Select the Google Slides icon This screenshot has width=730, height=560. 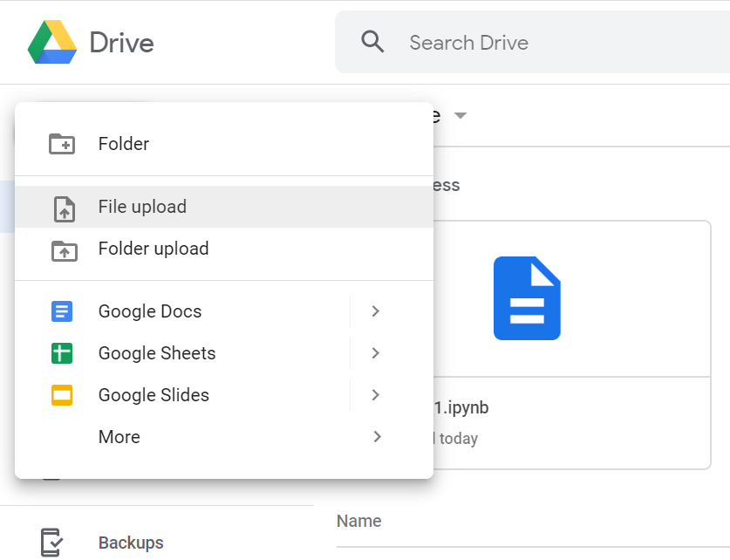pos(61,395)
